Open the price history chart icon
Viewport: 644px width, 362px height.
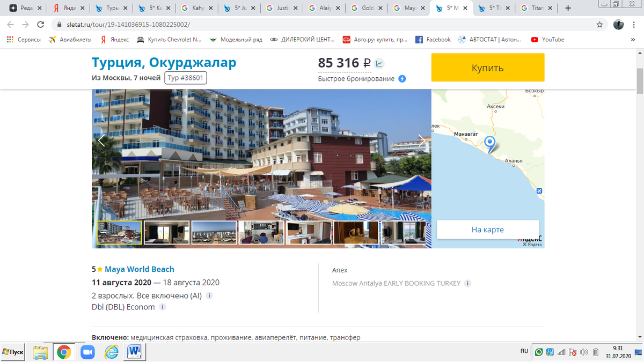[x=378, y=63]
